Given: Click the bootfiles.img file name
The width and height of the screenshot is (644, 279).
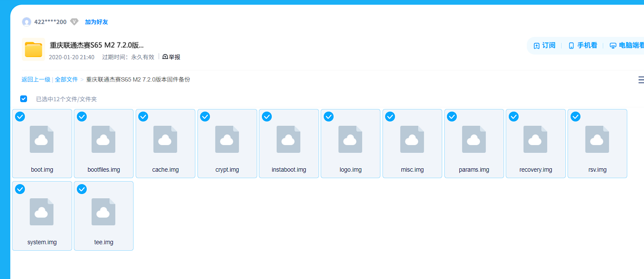Looking at the screenshot, I should (104, 170).
